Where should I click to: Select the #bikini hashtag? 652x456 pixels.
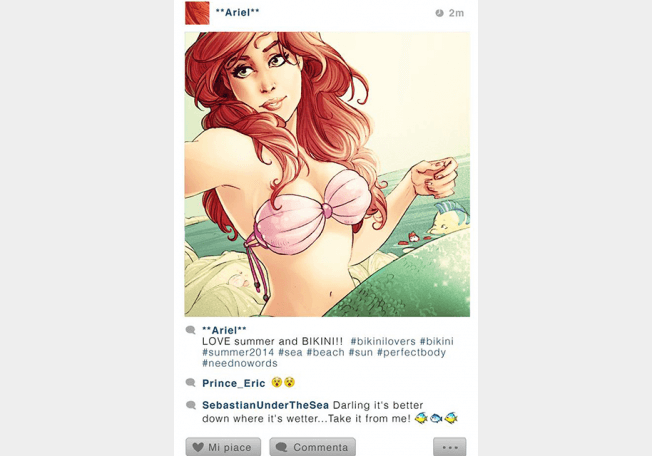pos(437,341)
